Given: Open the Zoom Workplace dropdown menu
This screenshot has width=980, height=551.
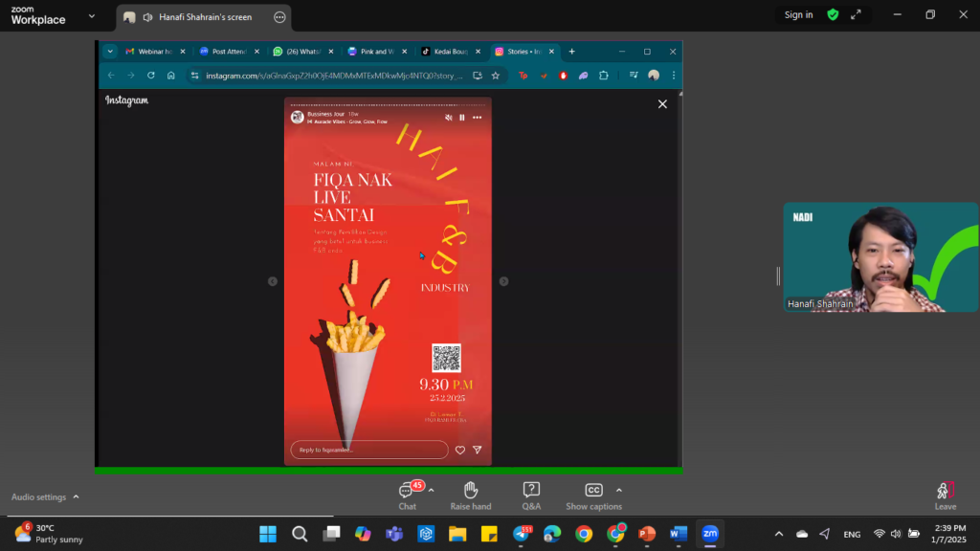Looking at the screenshot, I should [x=92, y=16].
